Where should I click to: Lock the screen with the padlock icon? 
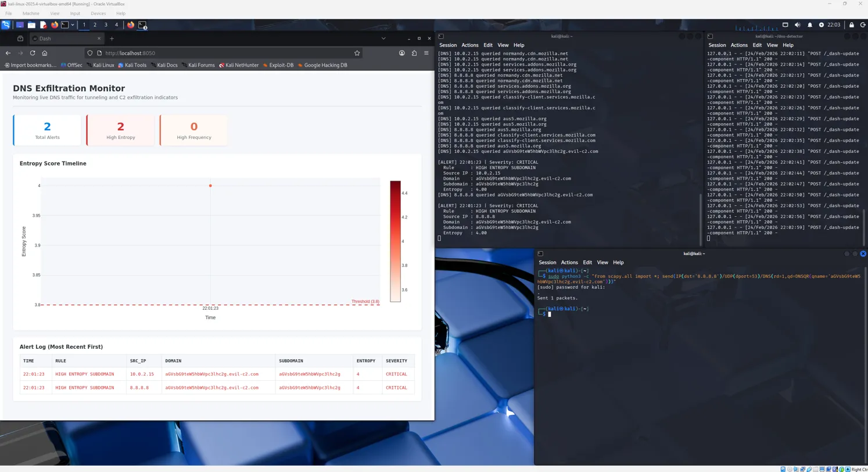[852, 25]
